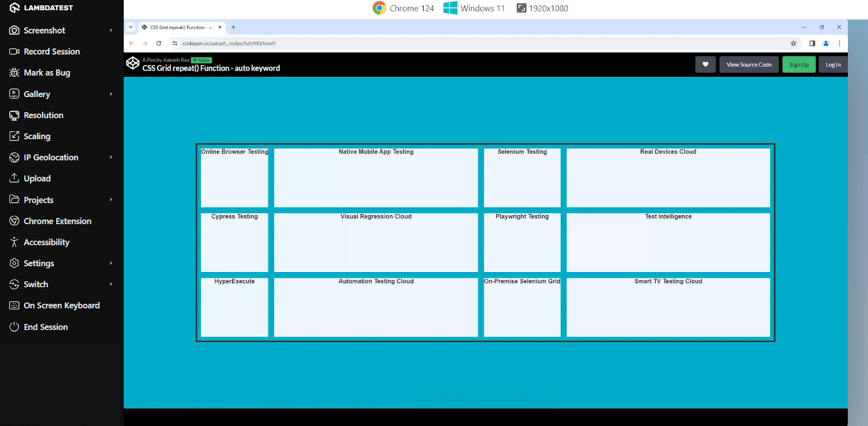The width and height of the screenshot is (868, 426).
Task: Select the Record Session menu item
Action: [x=62, y=51]
